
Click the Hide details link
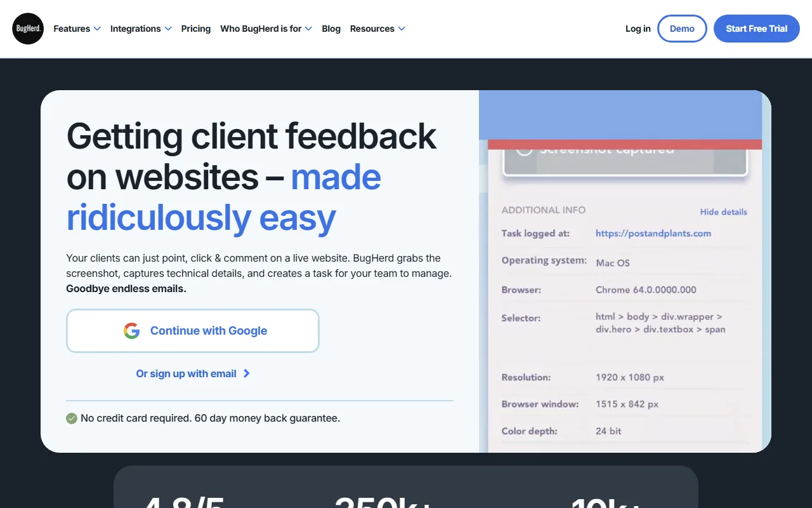click(724, 212)
